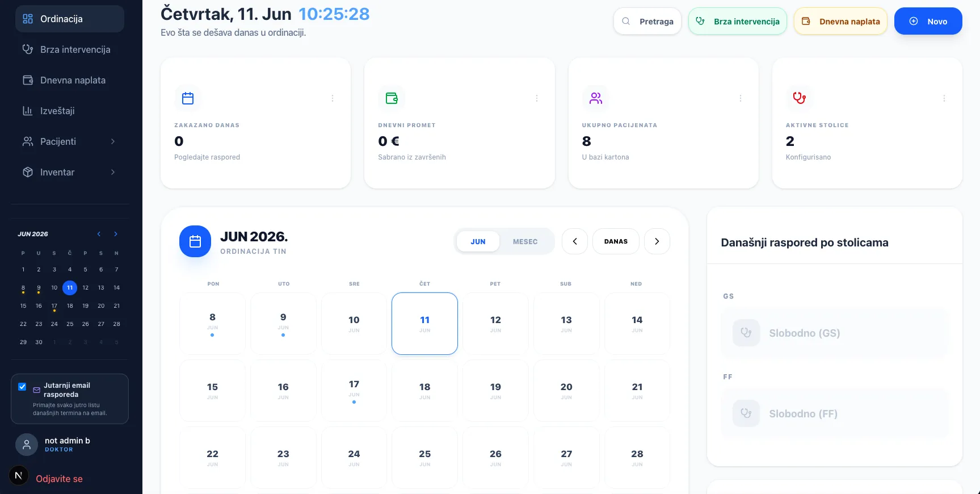980x494 pixels.
Task: Open options menu of Ukupno pacijenata card
Action: point(741,98)
